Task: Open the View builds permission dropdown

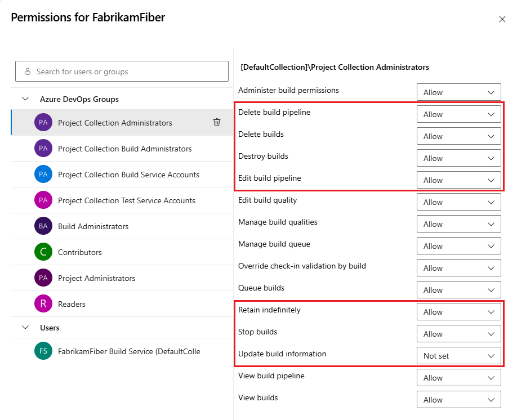Action: pos(458,399)
